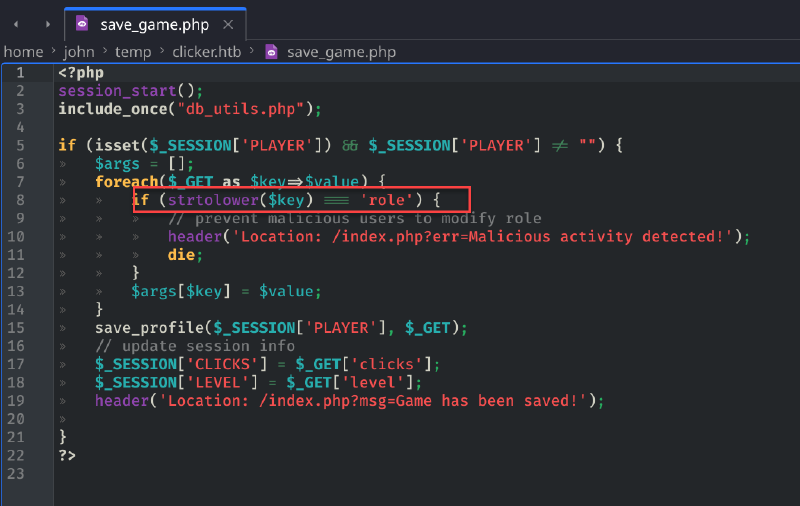The width and height of the screenshot is (800, 506).
Task: Close the save_game.php tab
Action: (228, 24)
